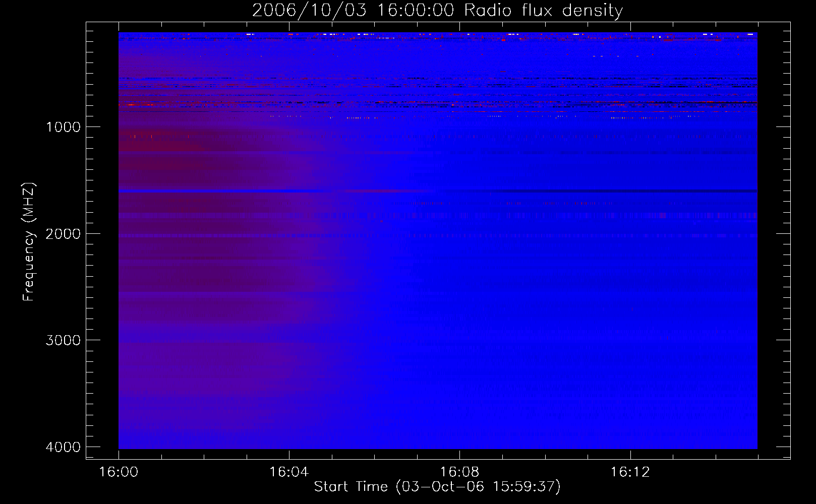Click the 2000 frequency tick label

click(x=63, y=234)
